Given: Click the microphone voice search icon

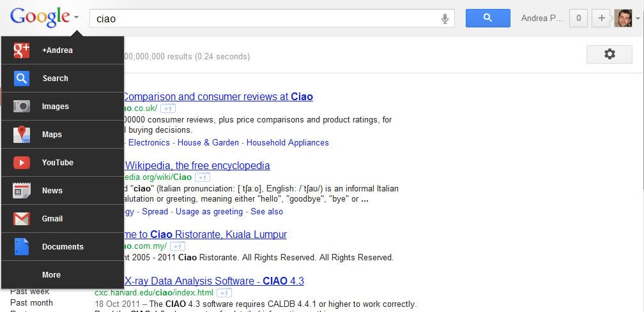Looking at the screenshot, I should coord(445,19).
